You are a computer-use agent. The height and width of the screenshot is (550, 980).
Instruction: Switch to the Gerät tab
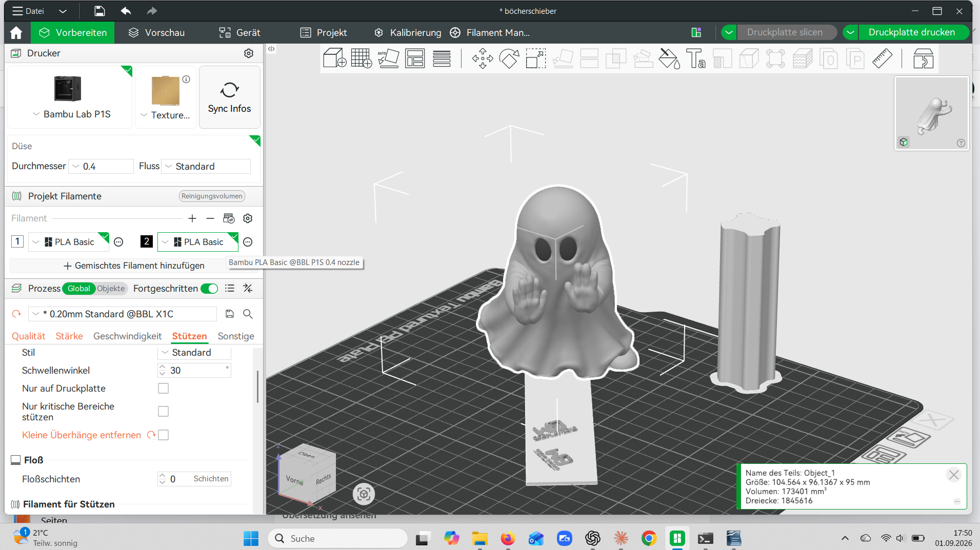[x=240, y=33]
